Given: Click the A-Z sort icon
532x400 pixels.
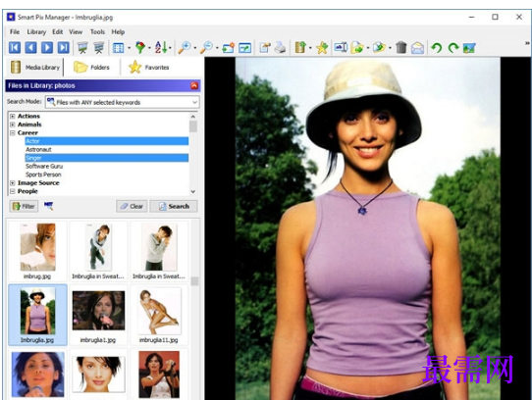Looking at the screenshot, I should (161, 47).
